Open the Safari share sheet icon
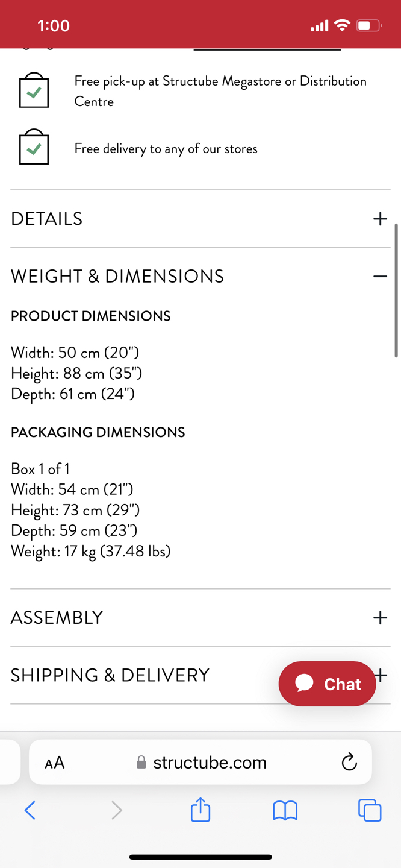Image resolution: width=401 pixels, height=868 pixels. coord(200,809)
